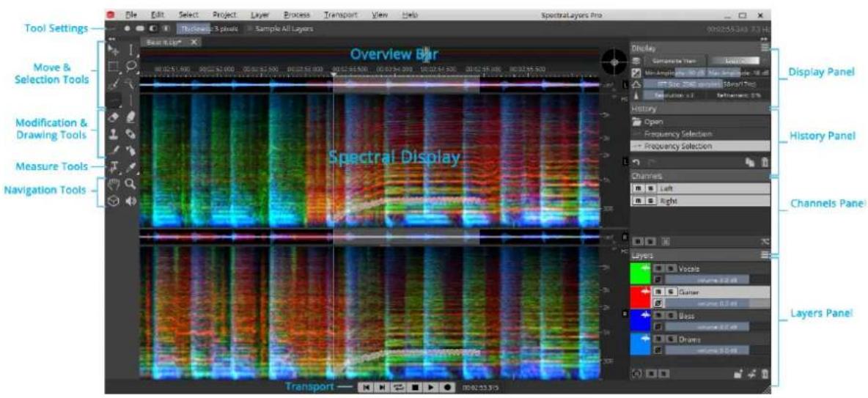Select the time range selection tool
868x398 pixels.
pos(131,51)
